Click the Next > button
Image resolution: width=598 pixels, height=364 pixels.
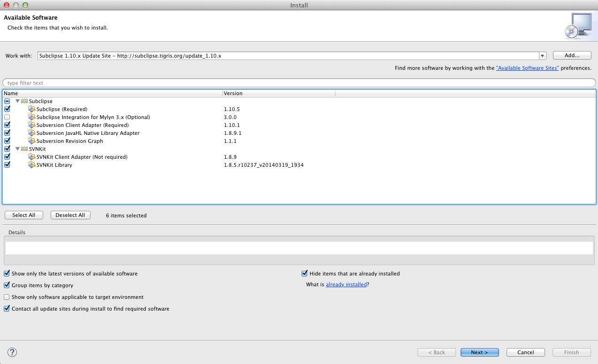pos(479,352)
